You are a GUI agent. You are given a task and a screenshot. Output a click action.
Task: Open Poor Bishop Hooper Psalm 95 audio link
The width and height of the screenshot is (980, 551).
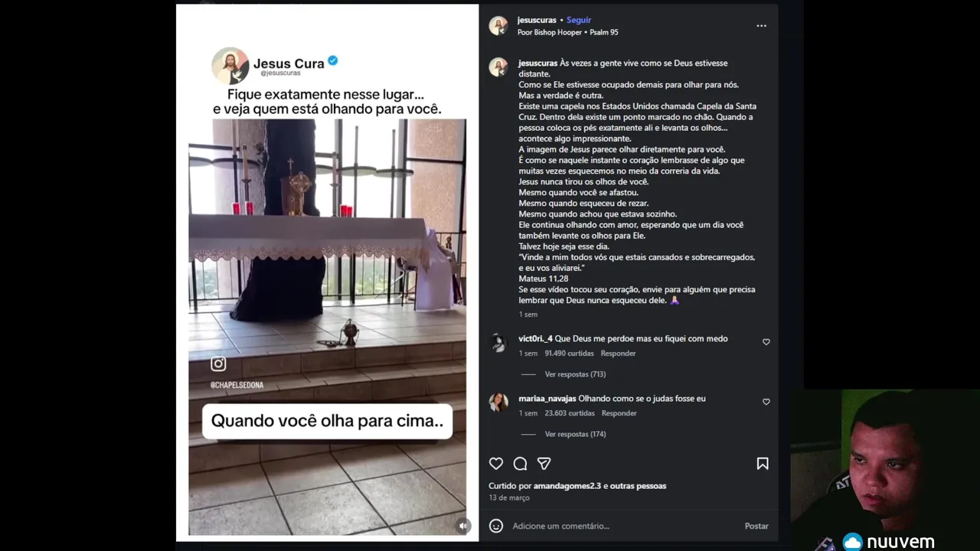(567, 32)
